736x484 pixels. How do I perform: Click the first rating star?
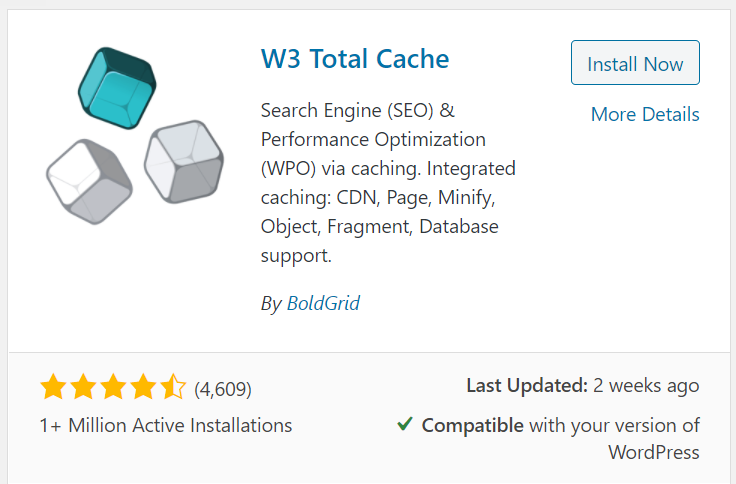pos(54,387)
